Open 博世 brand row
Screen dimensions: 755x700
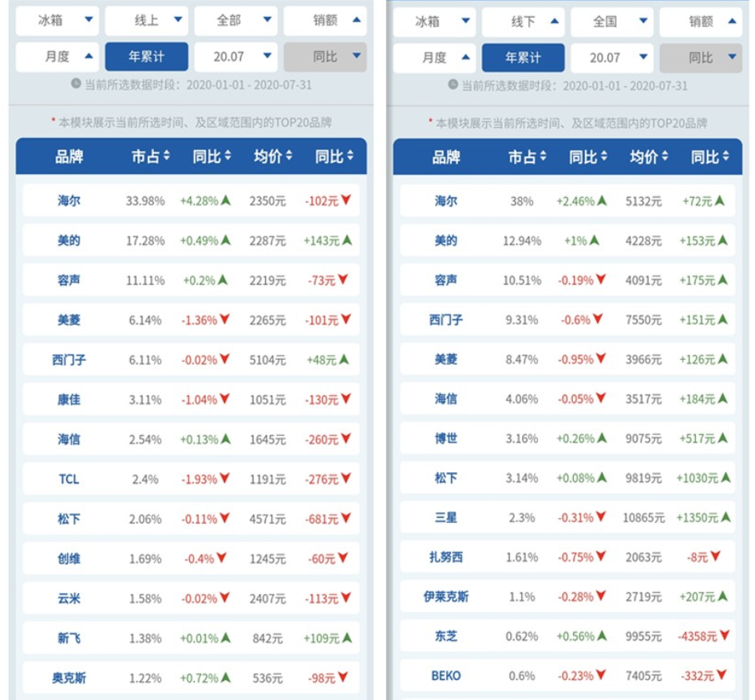click(567, 438)
